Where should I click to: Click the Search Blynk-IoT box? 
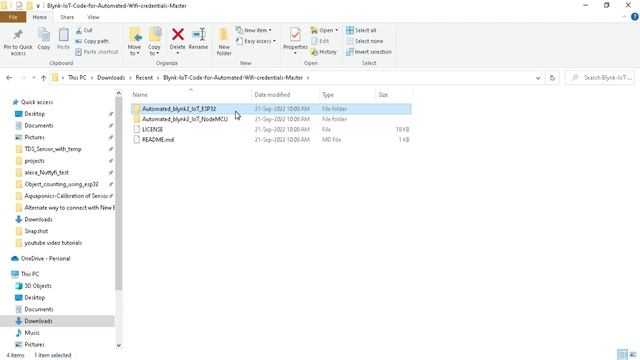[x=600, y=78]
